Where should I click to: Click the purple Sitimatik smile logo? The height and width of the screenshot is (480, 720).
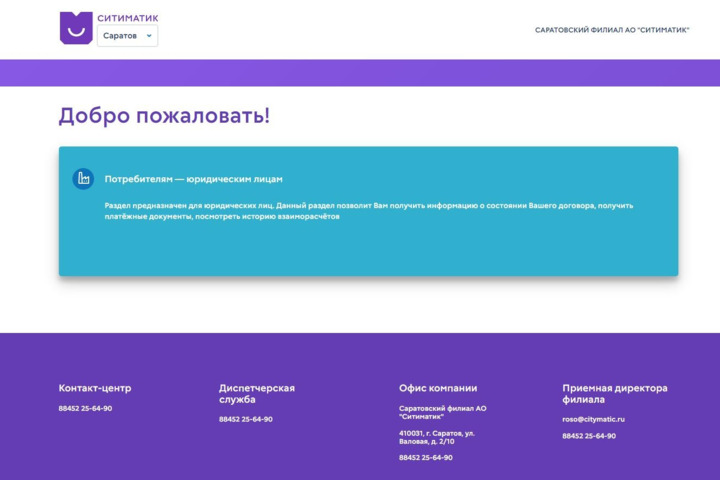point(76,28)
